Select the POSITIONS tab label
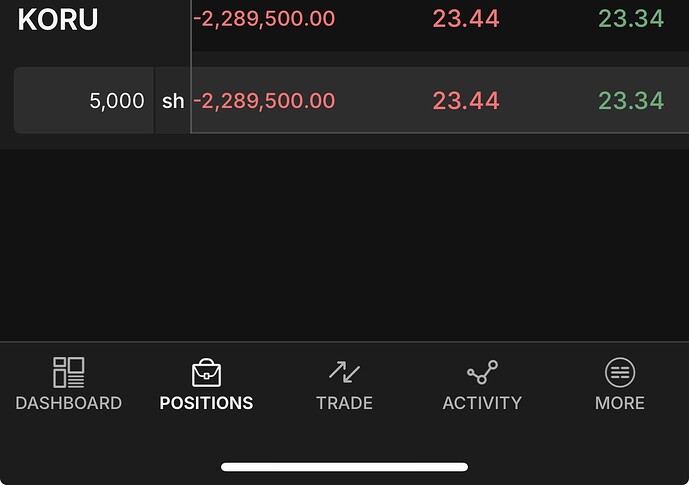The image size is (689, 485). tap(207, 403)
